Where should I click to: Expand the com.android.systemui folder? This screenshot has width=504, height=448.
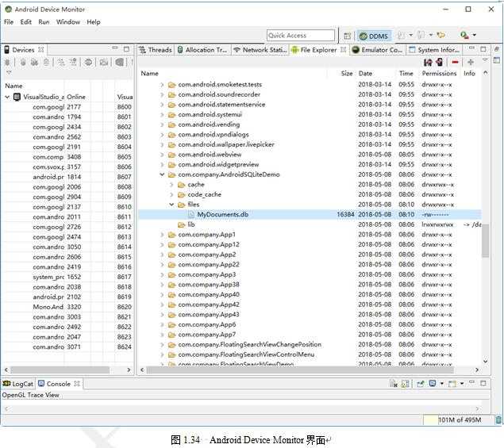163,115
